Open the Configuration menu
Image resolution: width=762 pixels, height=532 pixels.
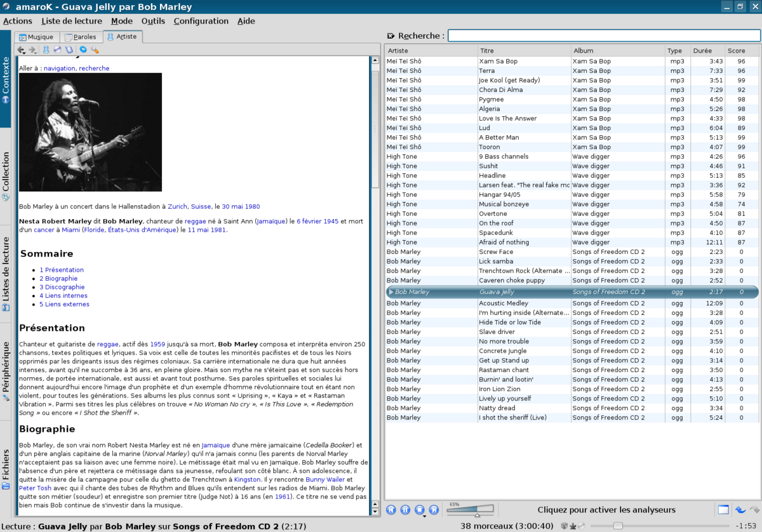click(x=201, y=21)
